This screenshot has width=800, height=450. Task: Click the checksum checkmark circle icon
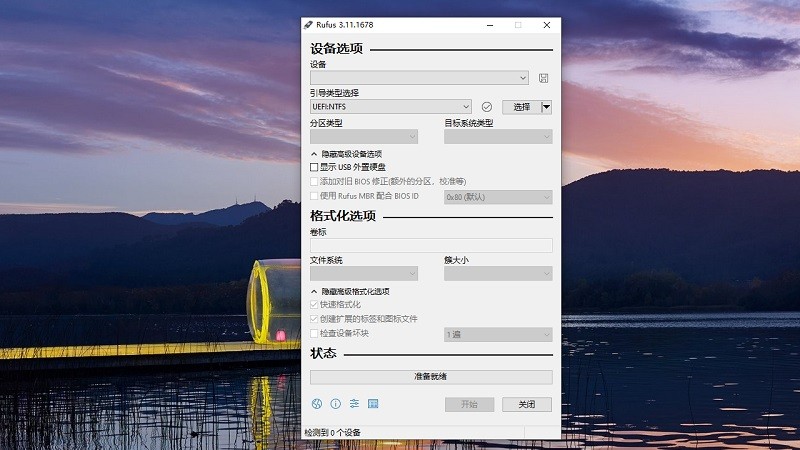pyautogui.click(x=487, y=107)
